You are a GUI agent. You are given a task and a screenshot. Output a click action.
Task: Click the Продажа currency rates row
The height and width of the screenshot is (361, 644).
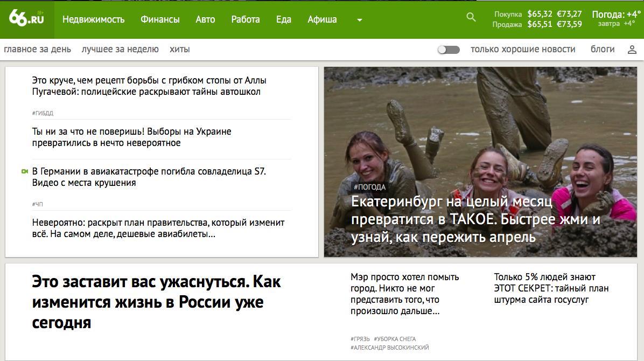click(537, 24)
